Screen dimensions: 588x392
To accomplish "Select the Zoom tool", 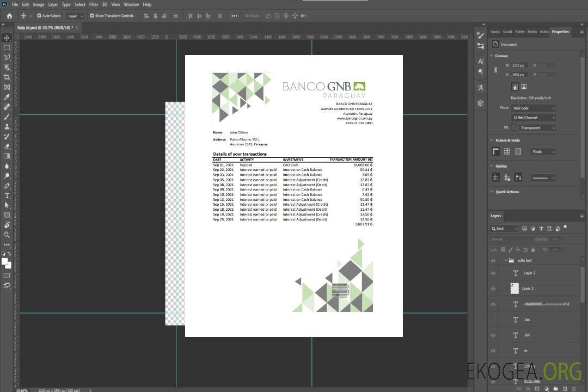I will coord(7,235).
